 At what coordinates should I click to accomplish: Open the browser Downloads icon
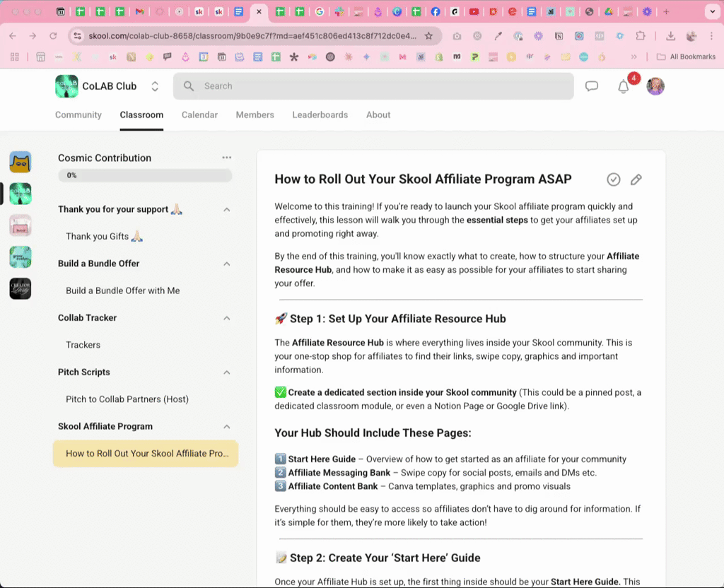pyautogui.click(x=670, y=36)
